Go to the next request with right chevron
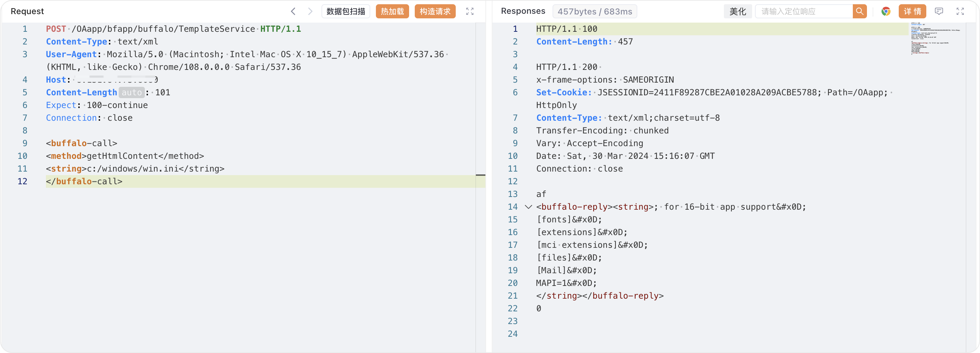Image resolution: width=980 pixels, height=353 pixels. pyautogui.click(x=310, y=11)
